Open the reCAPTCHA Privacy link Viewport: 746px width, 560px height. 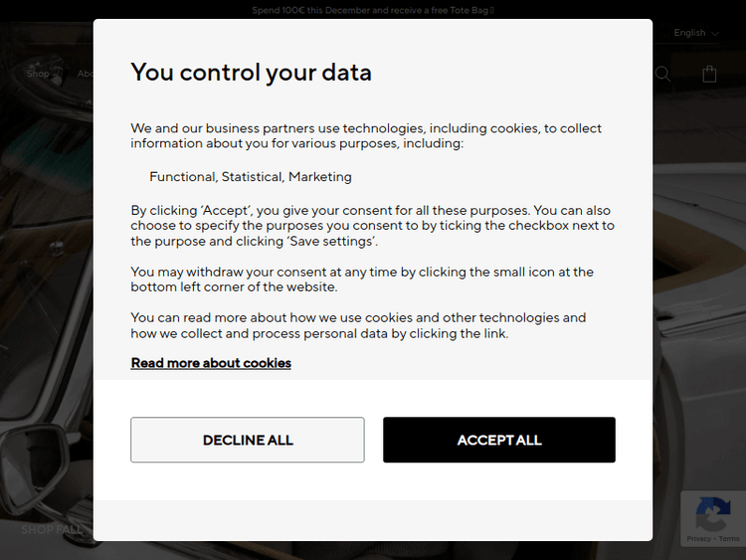[x=698, y=539]
